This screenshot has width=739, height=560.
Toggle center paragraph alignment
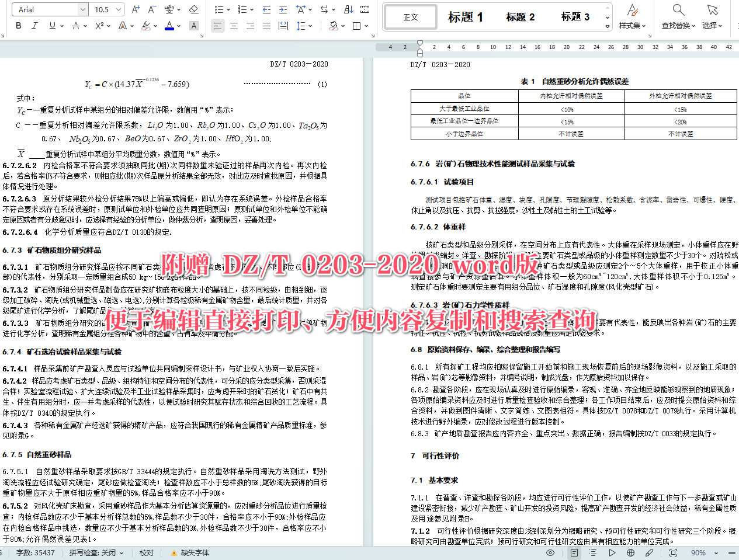233,26
